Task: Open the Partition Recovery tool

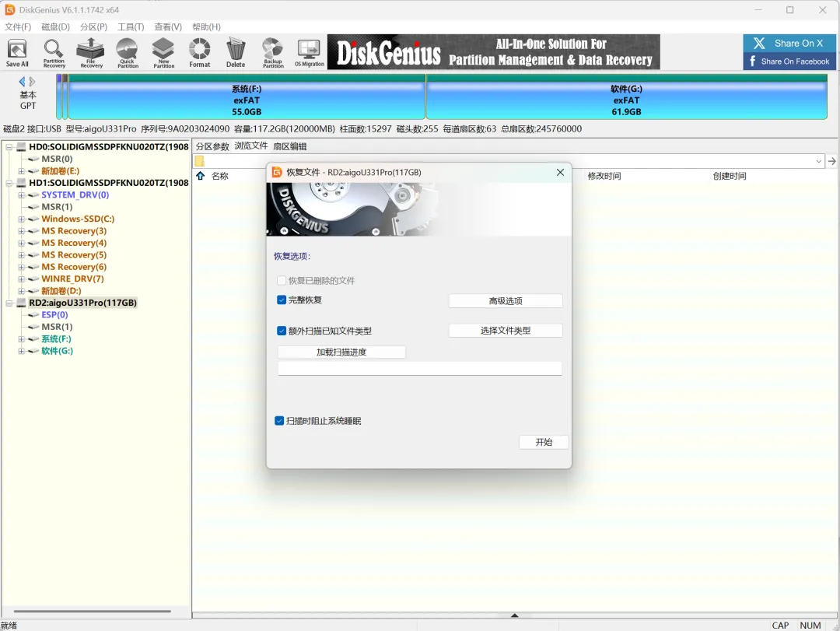Action: (x=54, y=53)
